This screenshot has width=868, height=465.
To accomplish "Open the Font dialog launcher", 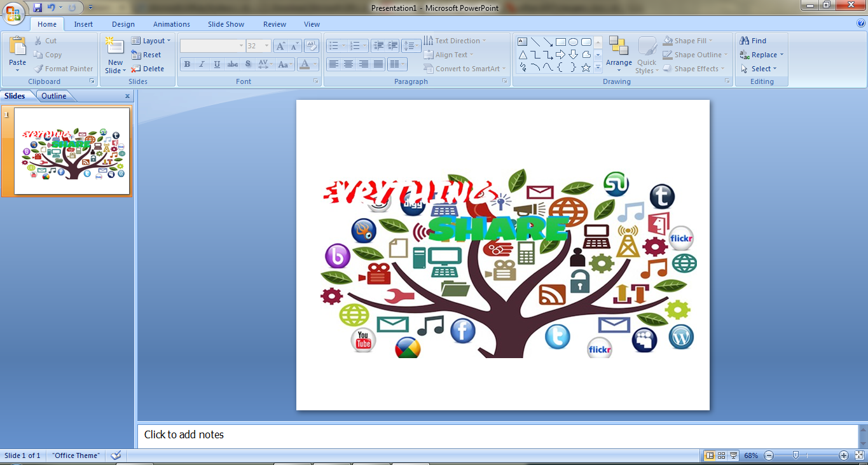I will click(316, 81).
